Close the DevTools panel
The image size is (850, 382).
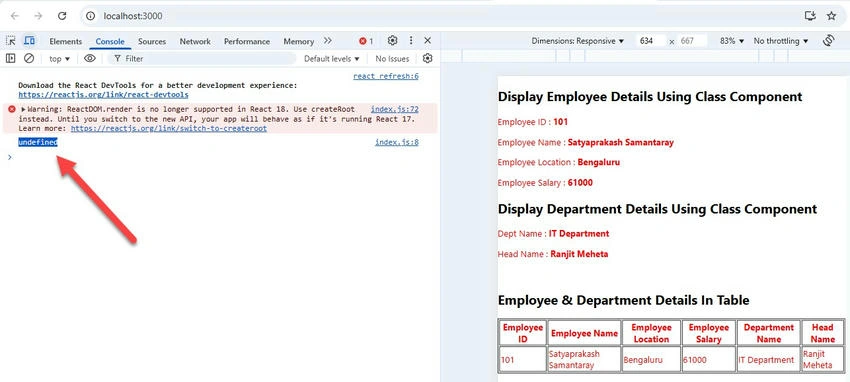[x=427, y=41]
